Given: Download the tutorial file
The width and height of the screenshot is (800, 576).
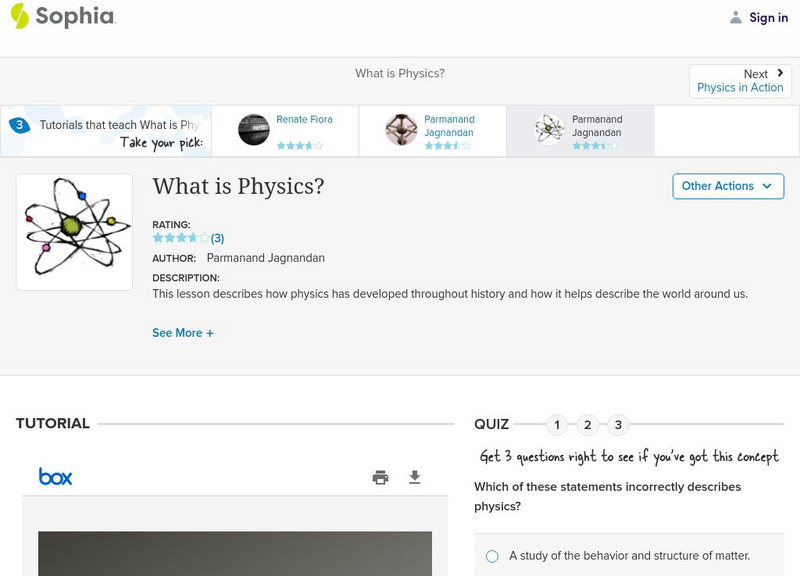Looking at the screenshot, I should (415, 477).
